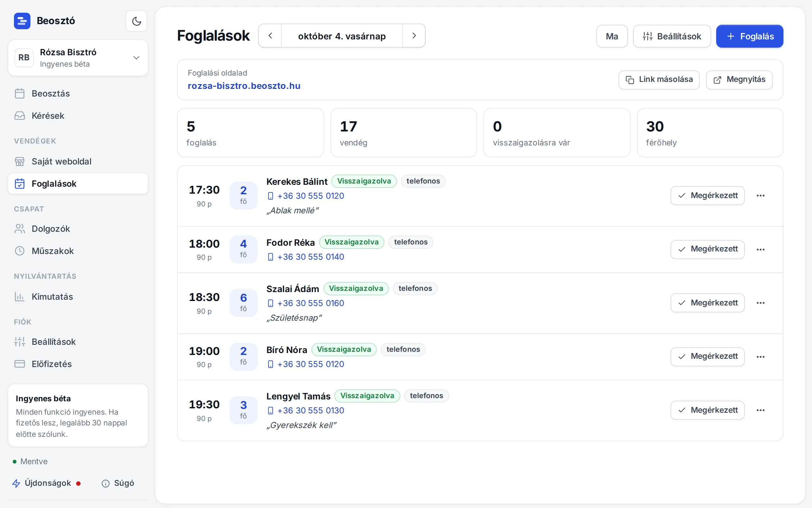Mark Kerekes Bálint as Megérkezett

coord(707,196)
